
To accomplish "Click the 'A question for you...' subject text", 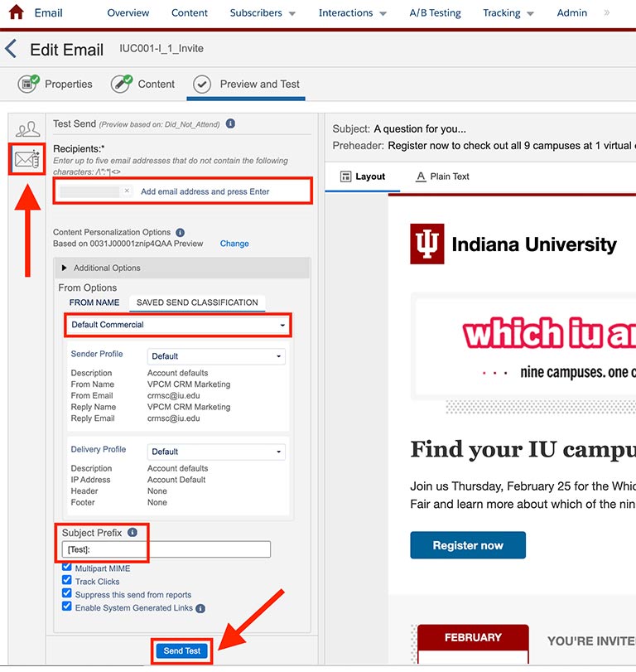I will (x=420, y=128).
